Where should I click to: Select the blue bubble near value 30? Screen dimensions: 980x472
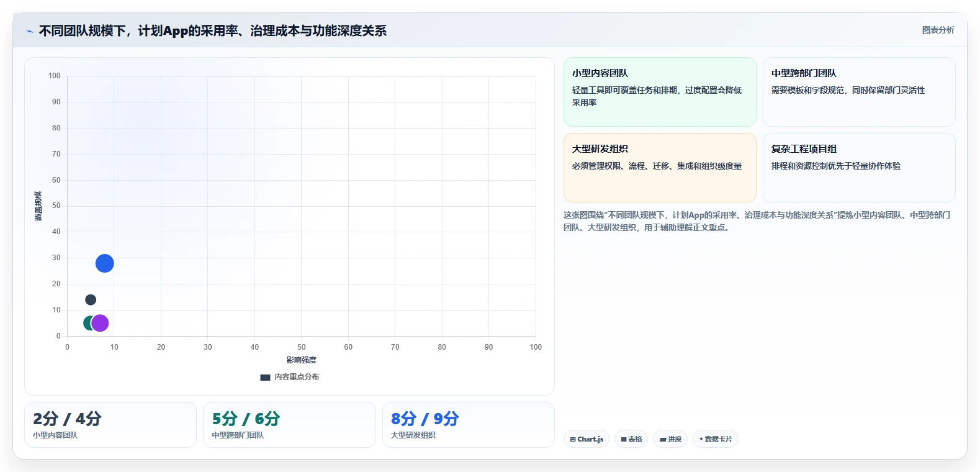pos(104,263)
